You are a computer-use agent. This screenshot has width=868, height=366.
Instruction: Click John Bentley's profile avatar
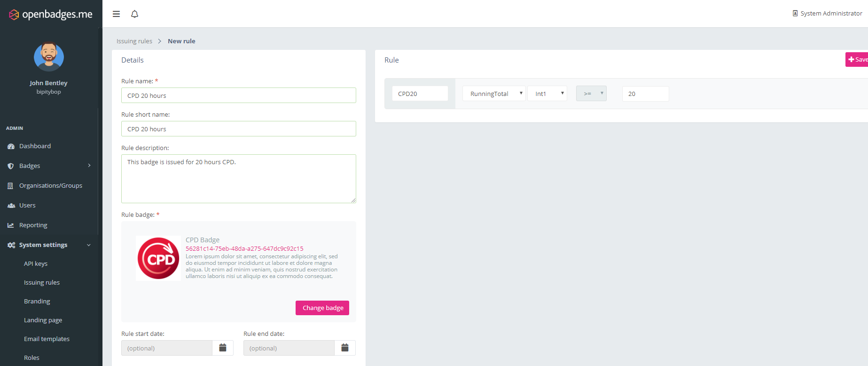point(49,57)
